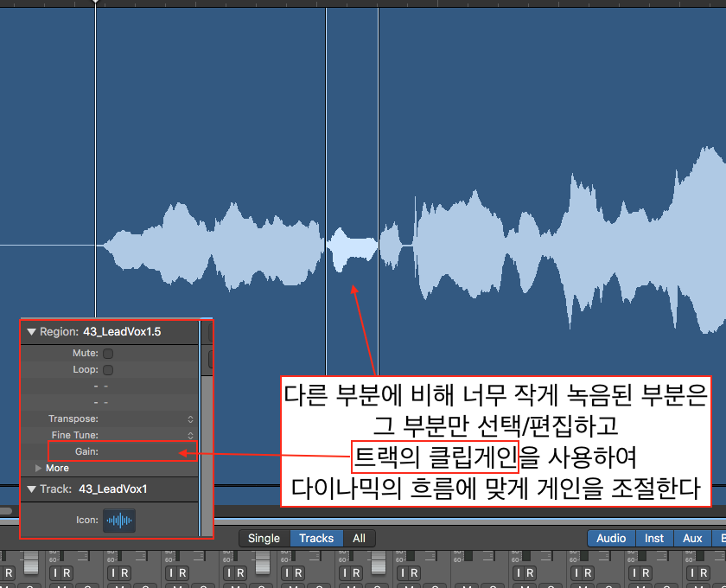The height and width of the screenshot is (588, 726).
Task: Mute the region 43_LeadVox1.5
Action: tap(107, 353)
